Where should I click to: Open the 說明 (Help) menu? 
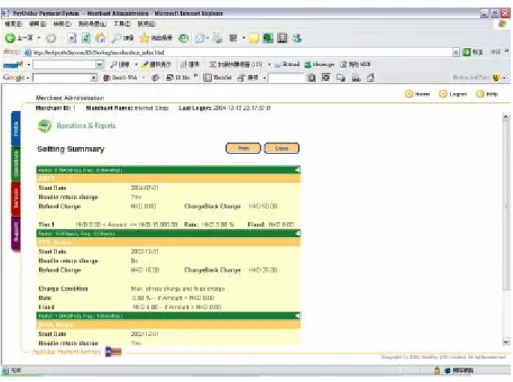point(147,24)
